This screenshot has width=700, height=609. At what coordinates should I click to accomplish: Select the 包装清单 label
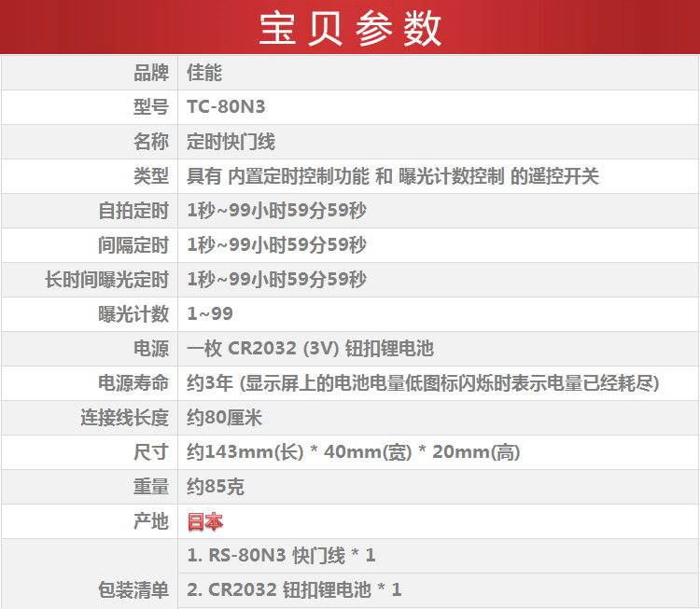tap(133, 590)
